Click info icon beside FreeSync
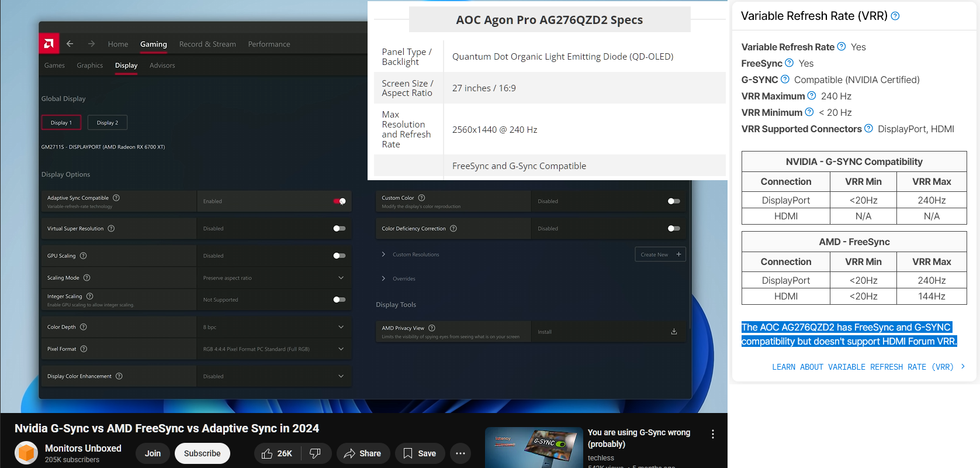Screen dimensions: 980x468 point(789,63)
